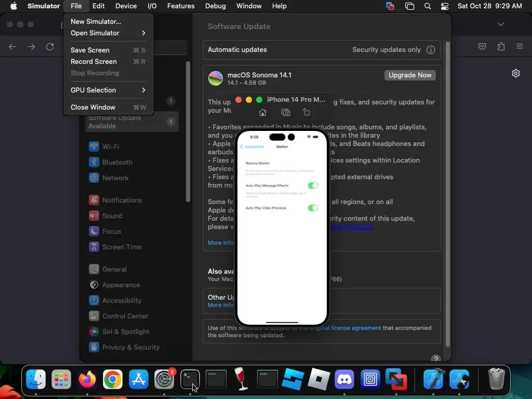Expand the Open Simulator submenu
532x399 pixels.
click(x=108, y=33)
